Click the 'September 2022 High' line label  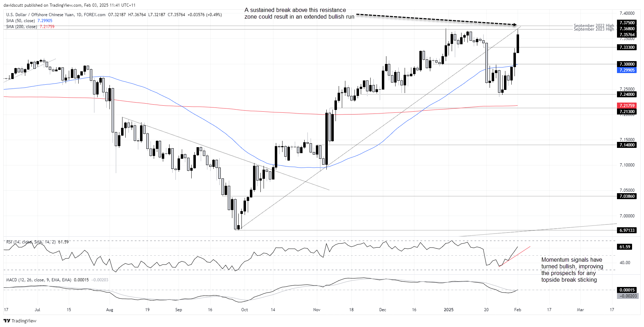(x=594, y=26)
